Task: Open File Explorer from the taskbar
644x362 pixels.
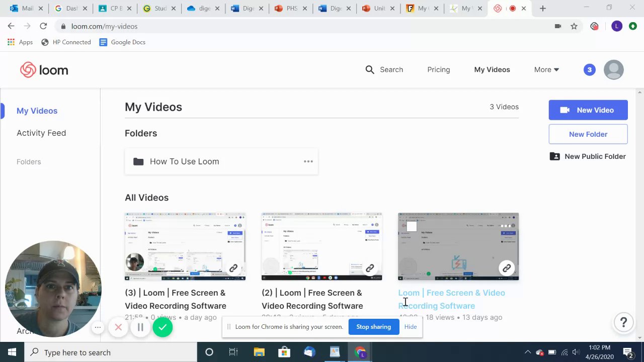Action: (x=259, y=352)
